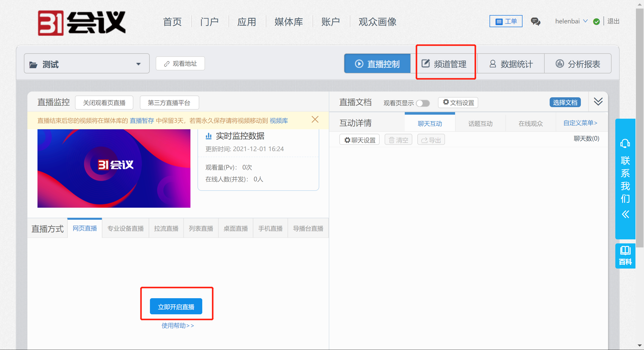The image size is (644, 350).
Task: Select the 手机直播 tab
Action: (270, 228)
